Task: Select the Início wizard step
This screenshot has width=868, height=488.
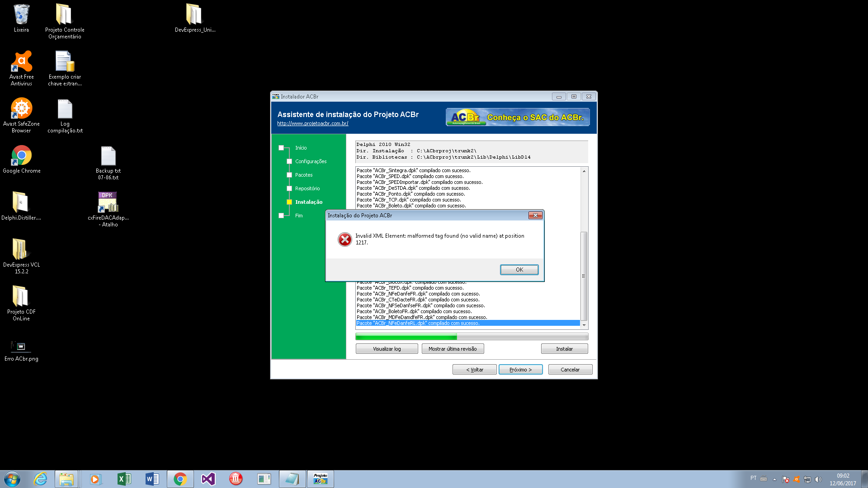Action: click(x=301, y=148)
